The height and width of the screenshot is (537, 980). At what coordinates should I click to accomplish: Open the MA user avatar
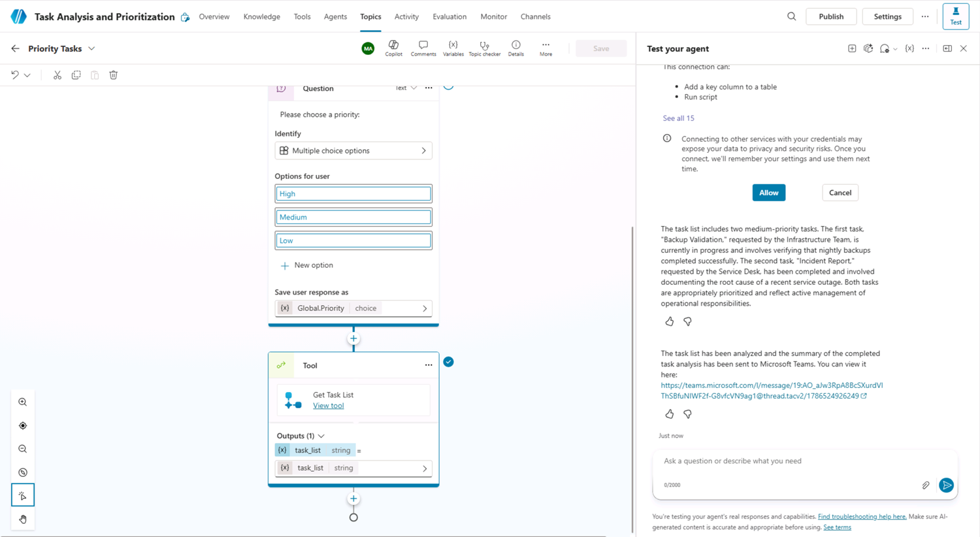pos(368,48)
